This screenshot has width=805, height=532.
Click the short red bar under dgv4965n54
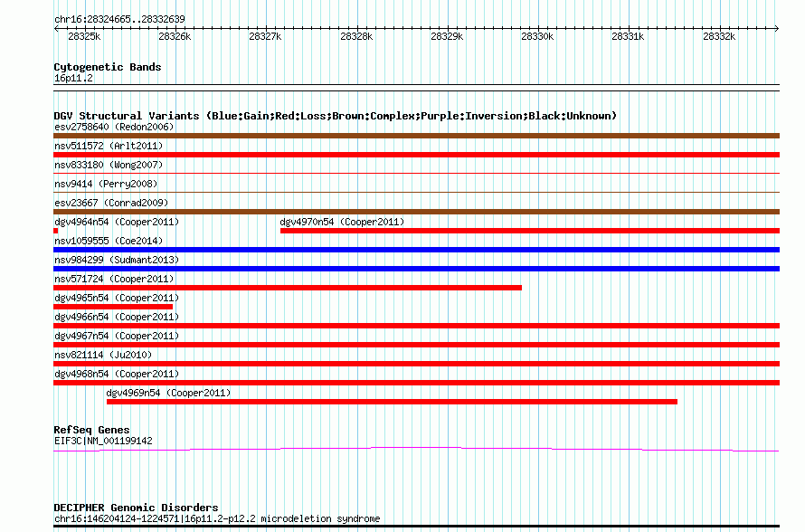[113, 307]
